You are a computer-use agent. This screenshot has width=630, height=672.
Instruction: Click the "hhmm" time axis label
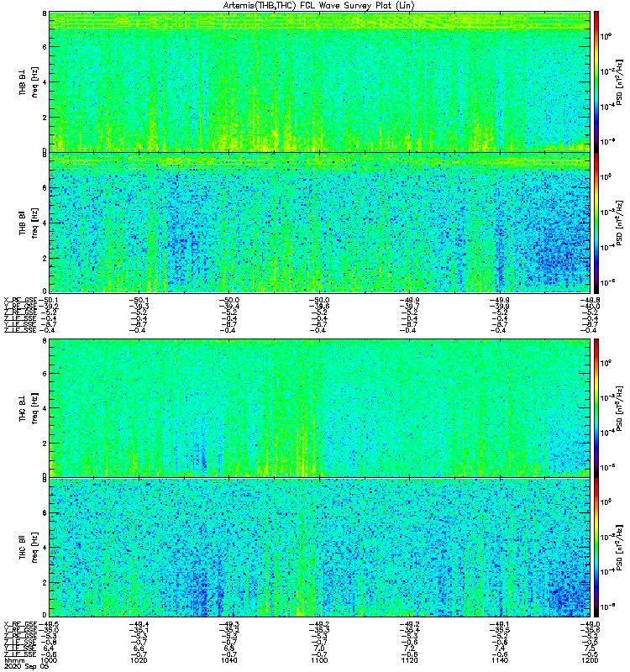[14, 661]
